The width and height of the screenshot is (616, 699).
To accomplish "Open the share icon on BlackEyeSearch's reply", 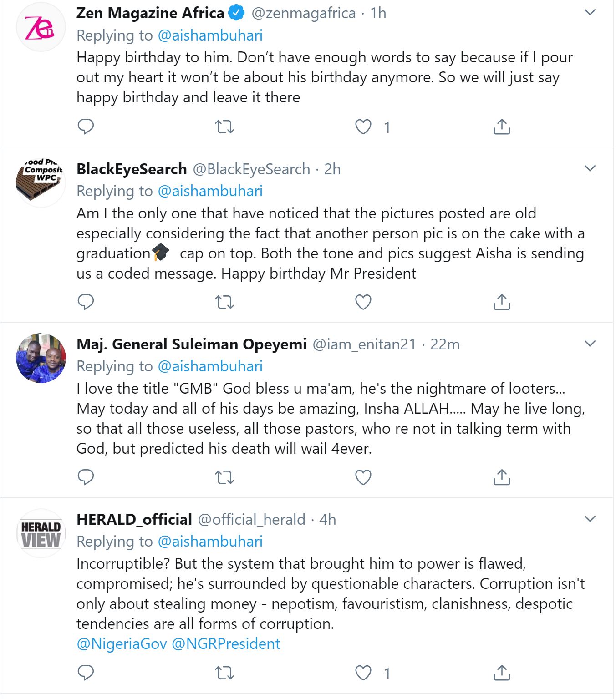I will pos(502,301).
